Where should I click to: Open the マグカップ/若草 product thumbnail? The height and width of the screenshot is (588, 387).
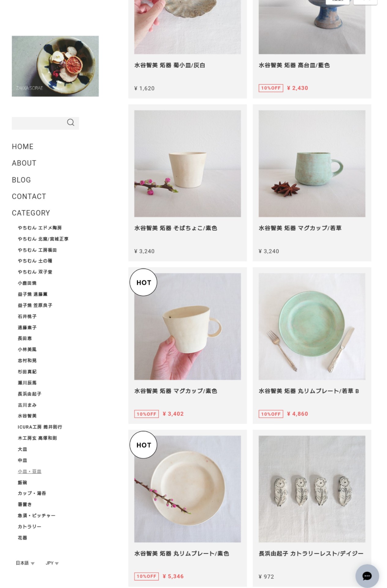312,164
